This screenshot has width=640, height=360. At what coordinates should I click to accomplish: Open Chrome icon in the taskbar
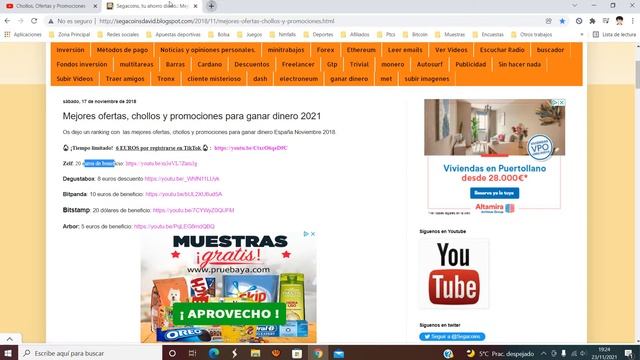coord(318,353)
